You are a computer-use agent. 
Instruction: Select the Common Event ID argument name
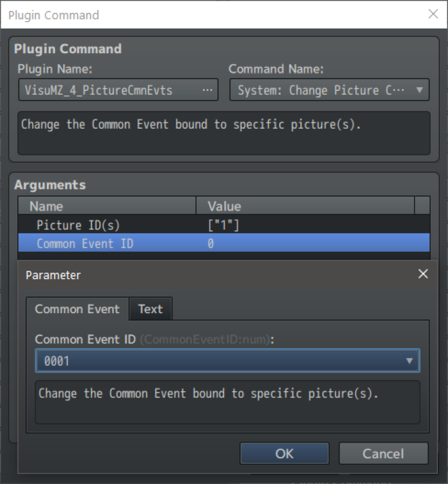85,243
